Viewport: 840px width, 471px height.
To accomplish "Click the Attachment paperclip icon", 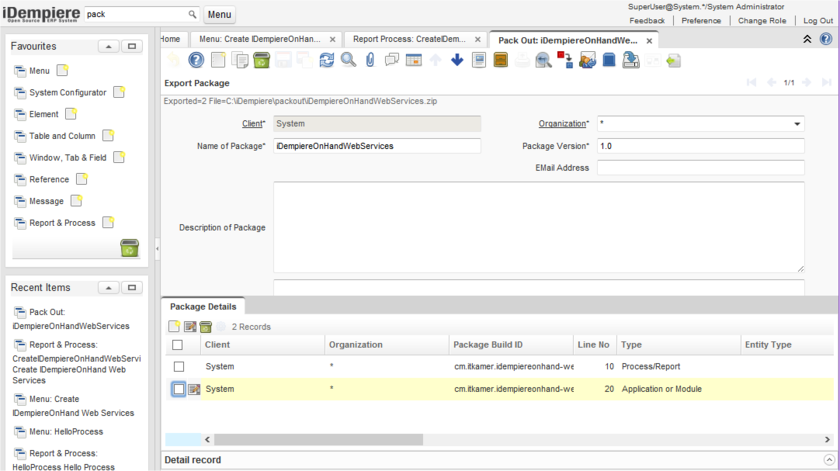I will (370, 61).
